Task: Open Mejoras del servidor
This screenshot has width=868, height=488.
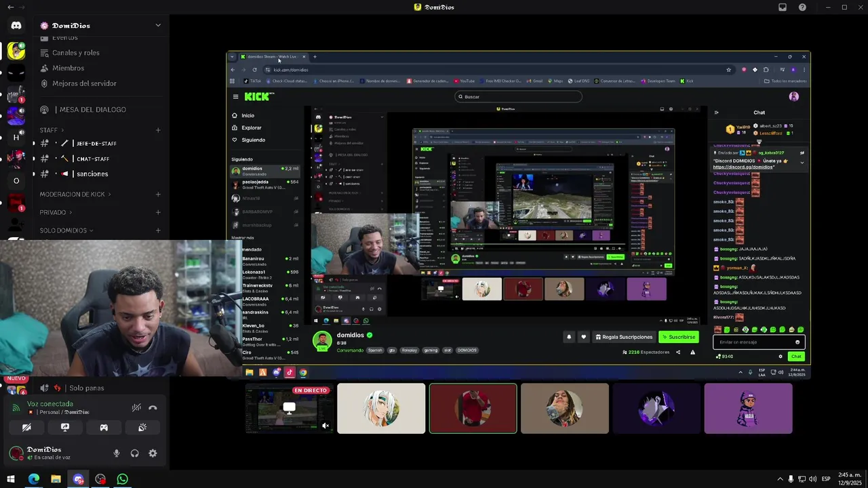Action: (84, 83)
